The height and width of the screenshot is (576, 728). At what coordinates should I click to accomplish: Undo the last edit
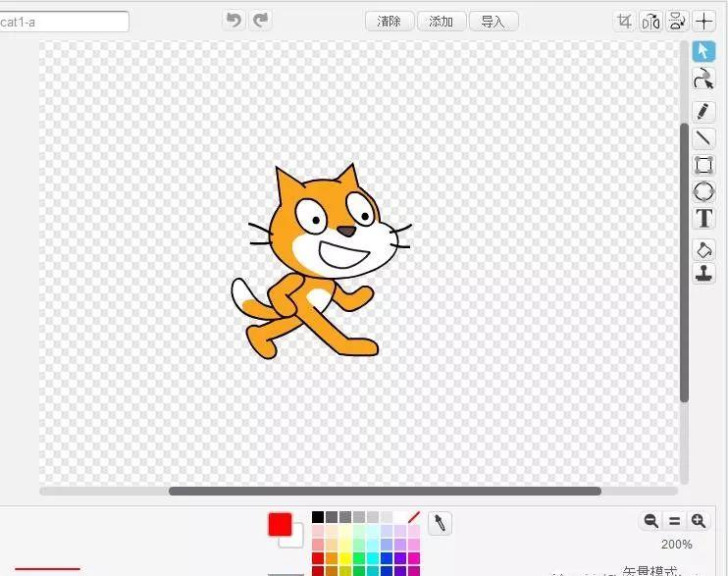coord(234,21)
